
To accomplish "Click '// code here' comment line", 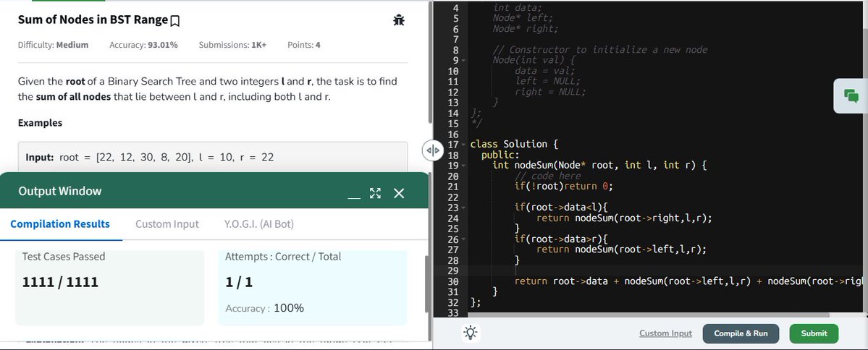I will [x=548, y=176].
